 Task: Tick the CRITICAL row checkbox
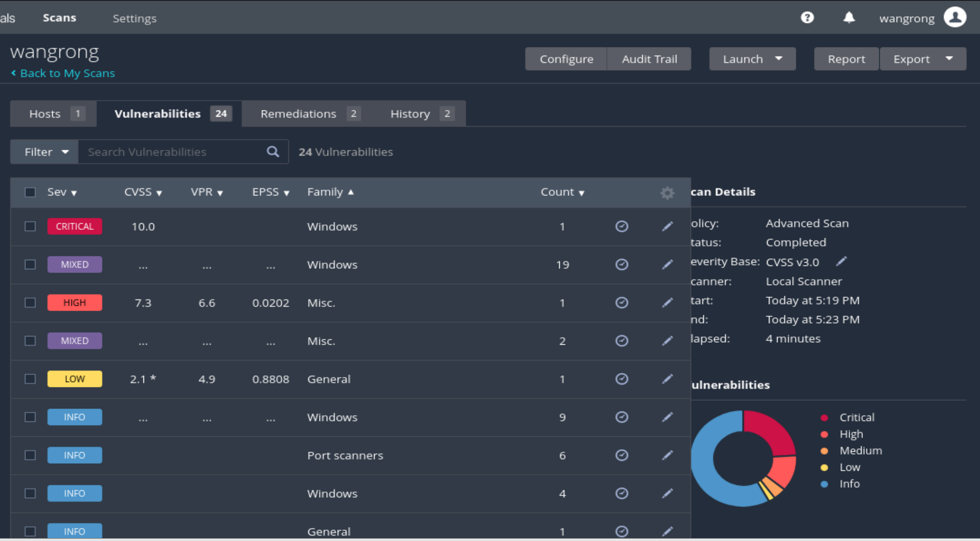tap(30, 226)
